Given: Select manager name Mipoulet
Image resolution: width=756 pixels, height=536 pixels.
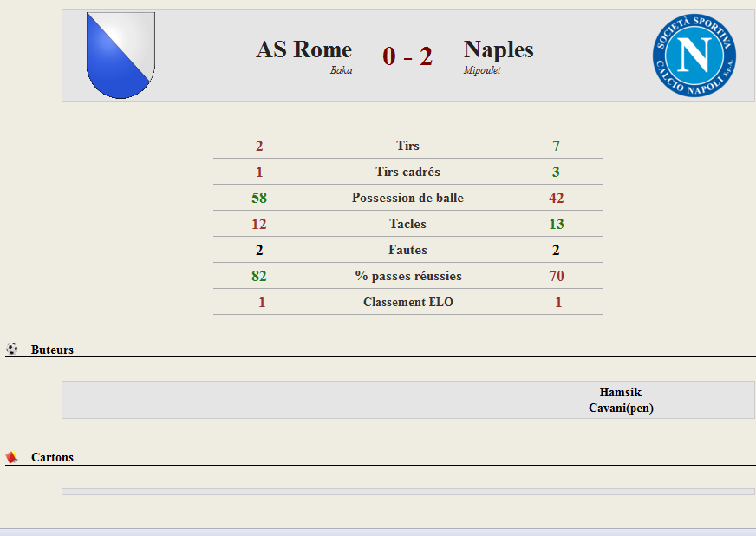Looking at the screenshot, I should pyautogui.click(x=482, y=70).
